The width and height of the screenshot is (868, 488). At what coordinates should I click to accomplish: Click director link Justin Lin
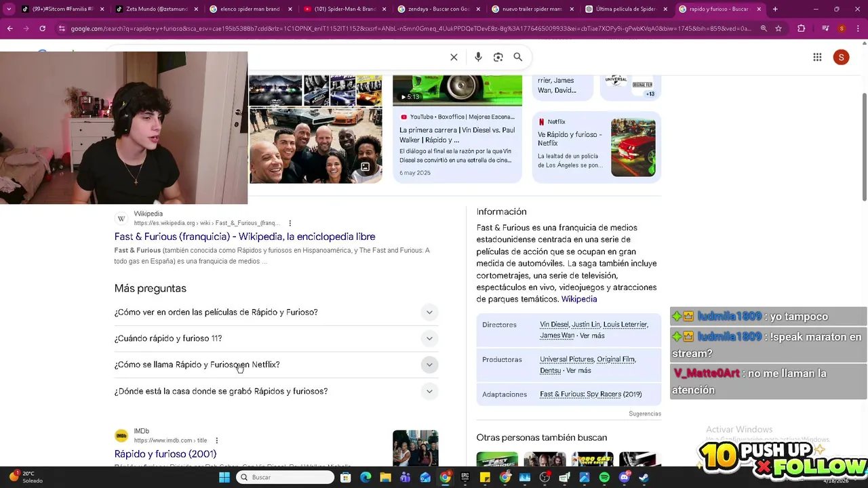[x=586, y=325]
